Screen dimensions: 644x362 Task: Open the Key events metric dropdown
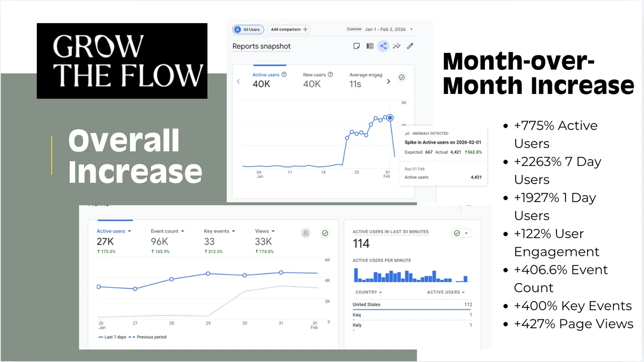[220, 231]
